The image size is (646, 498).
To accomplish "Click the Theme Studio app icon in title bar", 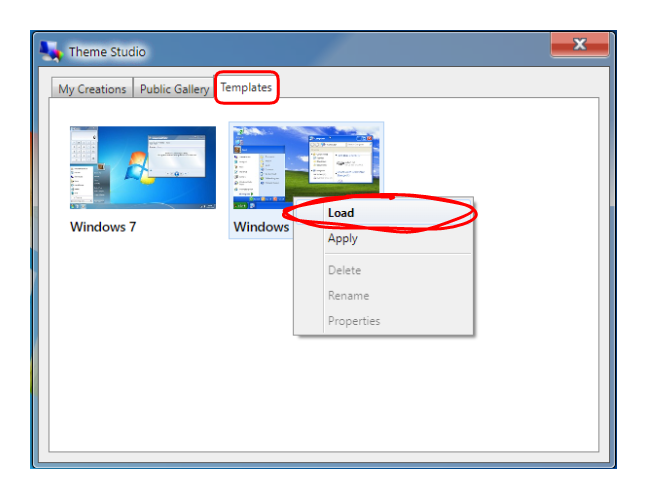I will pyautogui.click(x=52, y=51).
